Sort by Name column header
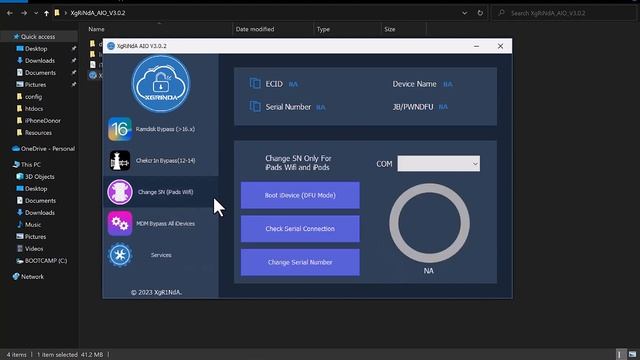 click(x=96, y=29)
